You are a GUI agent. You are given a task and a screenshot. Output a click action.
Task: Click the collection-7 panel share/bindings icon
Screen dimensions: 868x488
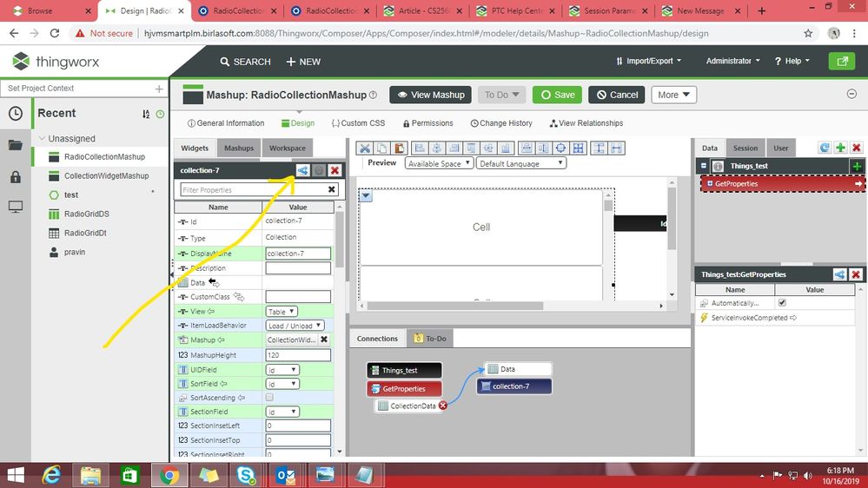click(302, 170)
